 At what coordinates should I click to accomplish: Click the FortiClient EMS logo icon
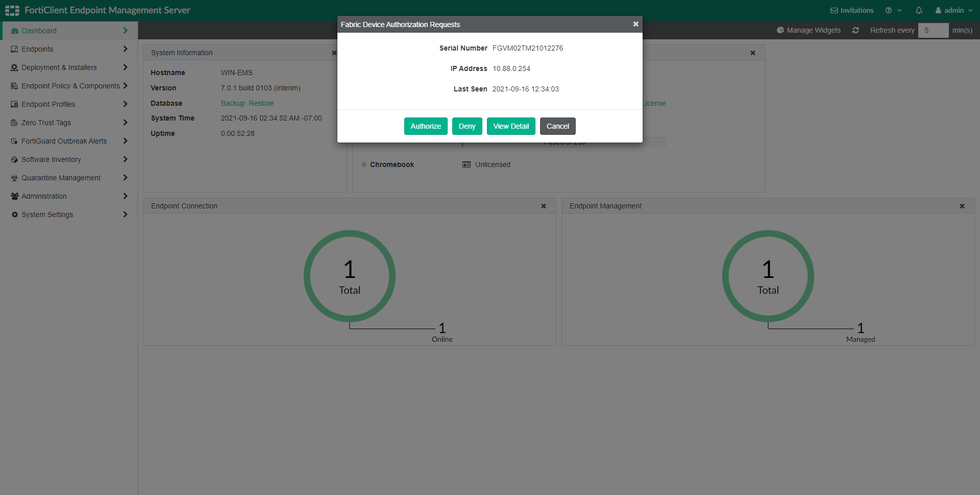click(x=12, y=10)
